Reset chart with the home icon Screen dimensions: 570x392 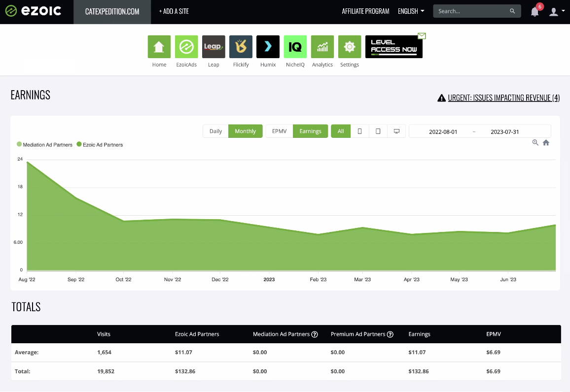pos(546,143)
